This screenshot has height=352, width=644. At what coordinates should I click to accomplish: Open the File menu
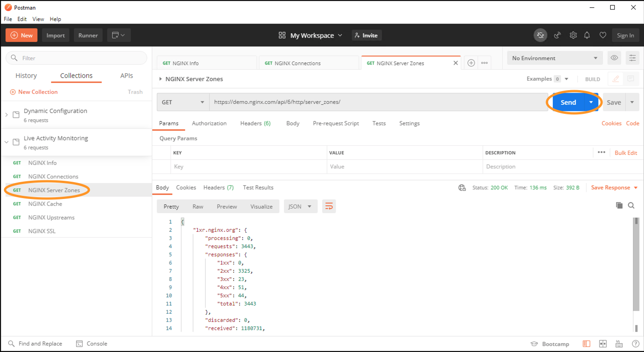click(8, 19)
